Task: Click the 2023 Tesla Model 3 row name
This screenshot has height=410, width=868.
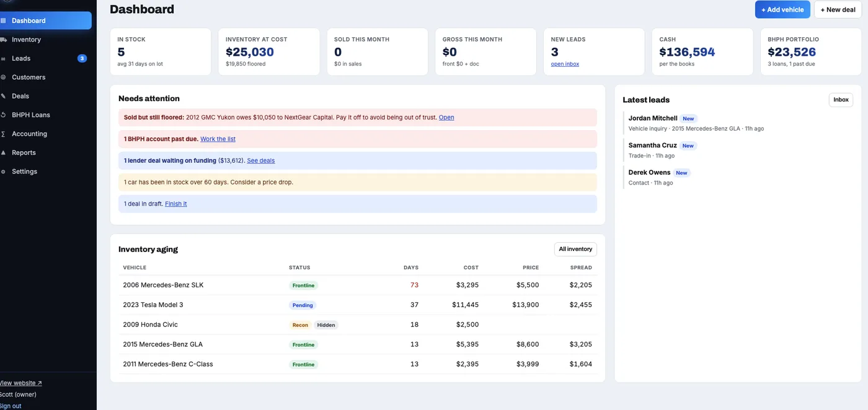Action: [153, 305]
